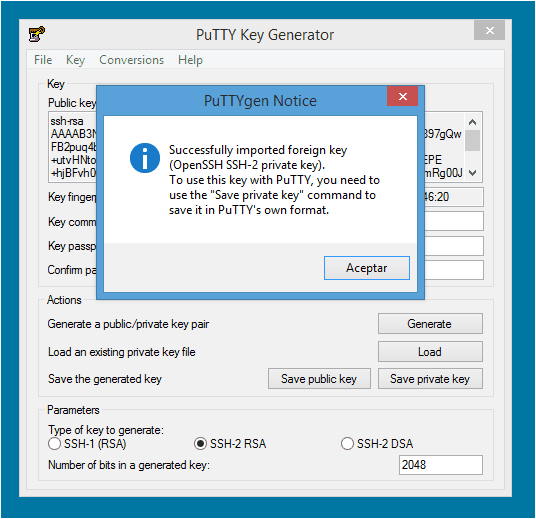Open the Key menu
Screen dimensions: 536x519
76,60
